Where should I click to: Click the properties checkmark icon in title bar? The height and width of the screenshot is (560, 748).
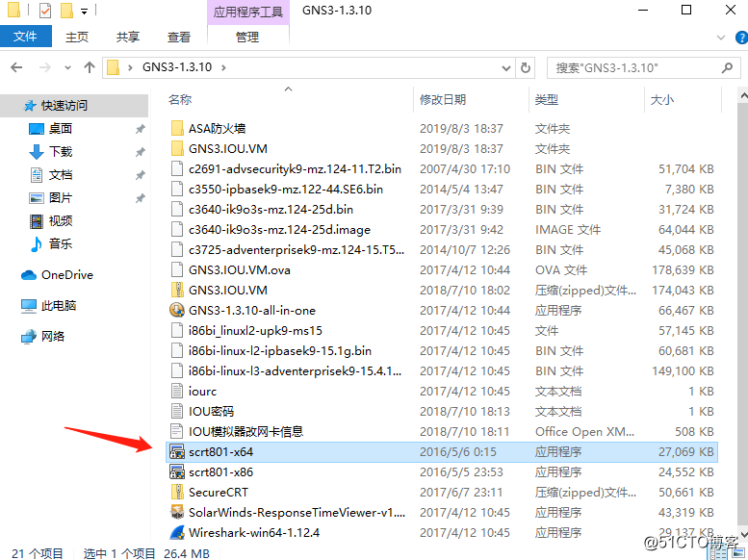click(45, 10)
